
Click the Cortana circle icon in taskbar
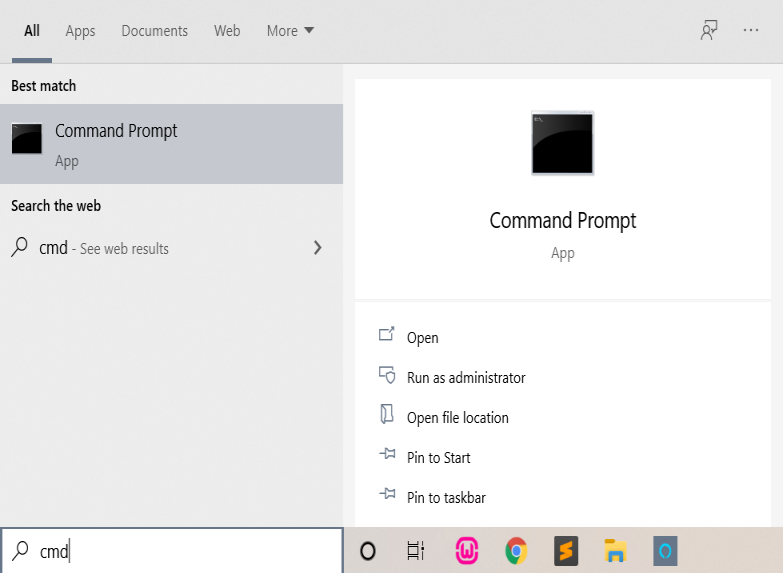coord(368,551)
